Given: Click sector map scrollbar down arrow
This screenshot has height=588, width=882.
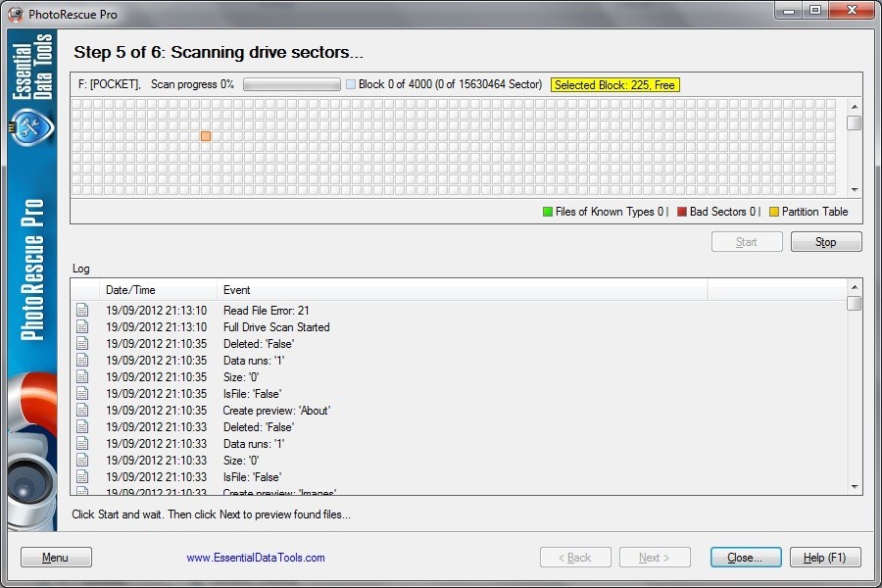Looking at the screenshot, I should coord(855,189).
